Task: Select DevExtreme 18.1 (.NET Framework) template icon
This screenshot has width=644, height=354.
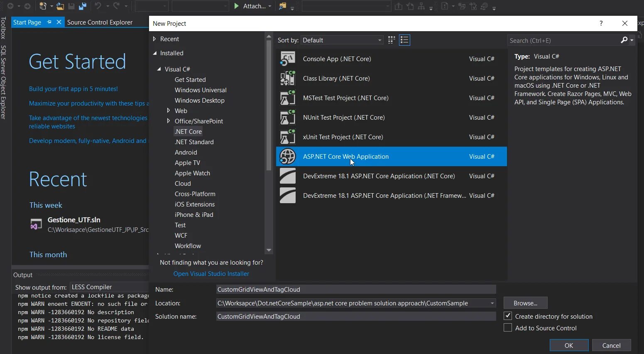Action: [287, 195]
